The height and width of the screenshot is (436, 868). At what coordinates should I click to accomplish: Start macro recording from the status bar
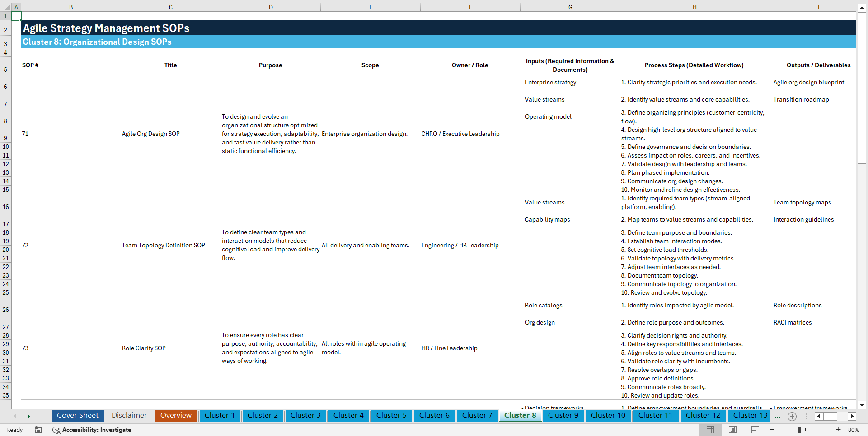38,430
